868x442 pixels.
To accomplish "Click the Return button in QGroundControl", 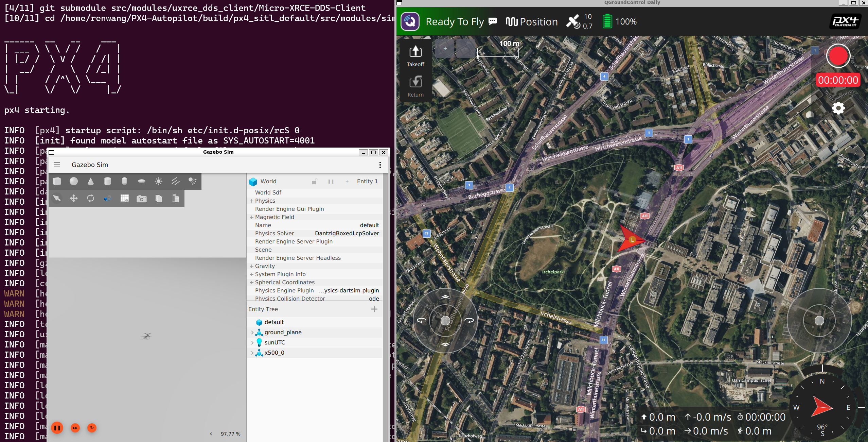I will [415, 86].
